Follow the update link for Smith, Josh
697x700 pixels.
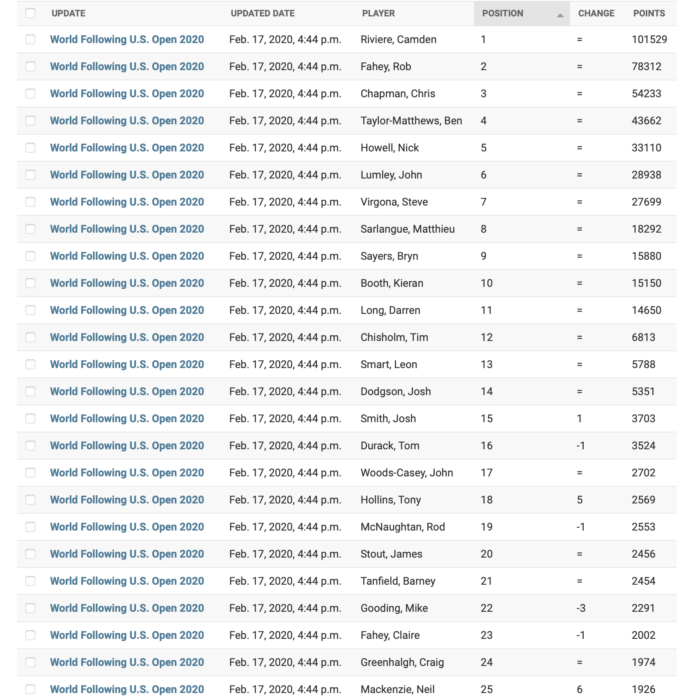(x=127, y=419)
